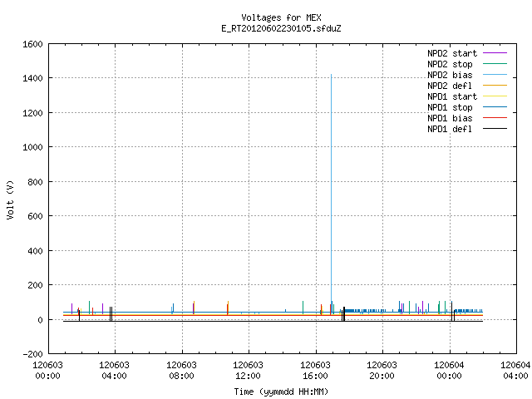
Task: Click the 'Time (yymmdd HH:MM)' x-axis title
Action: (281, 392)
